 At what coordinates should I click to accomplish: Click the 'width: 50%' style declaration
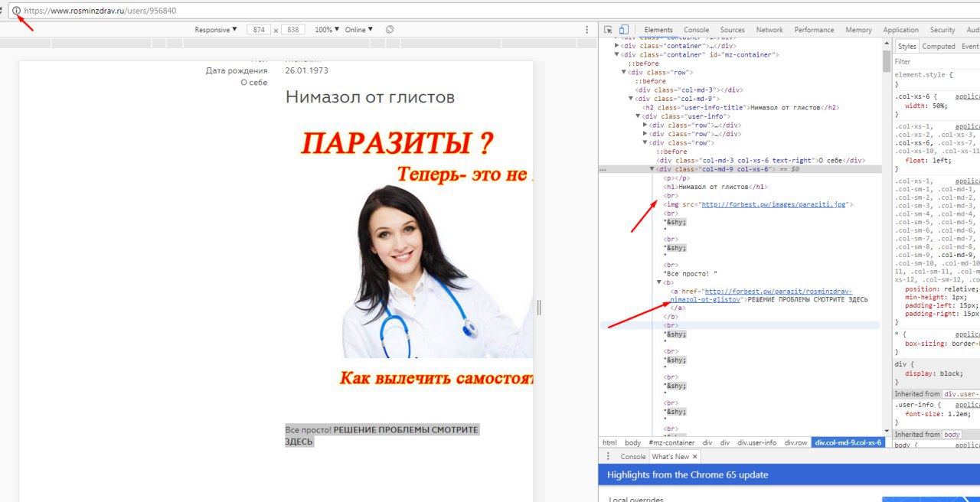click(926, 106)
